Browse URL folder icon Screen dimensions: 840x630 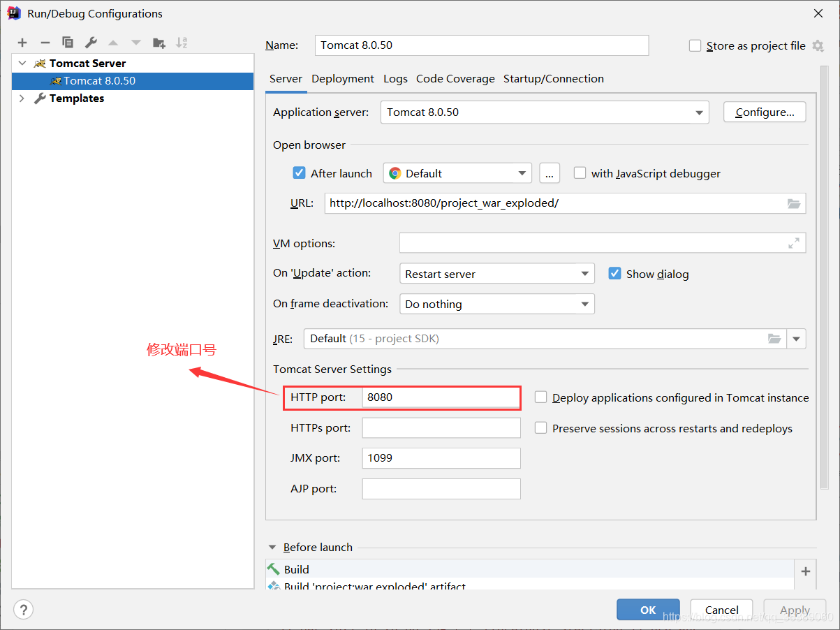pyautogui.click(x=794, y=203)
